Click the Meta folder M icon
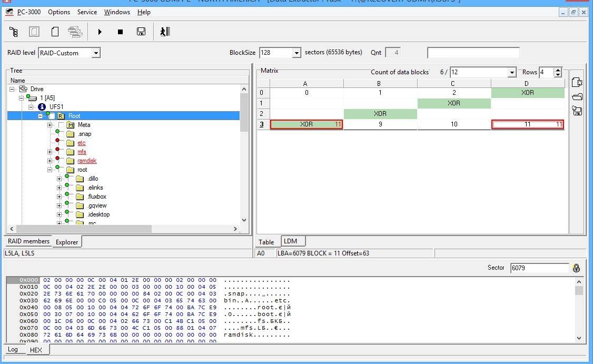This screenshot has height=364, width=593. point(71,125)
